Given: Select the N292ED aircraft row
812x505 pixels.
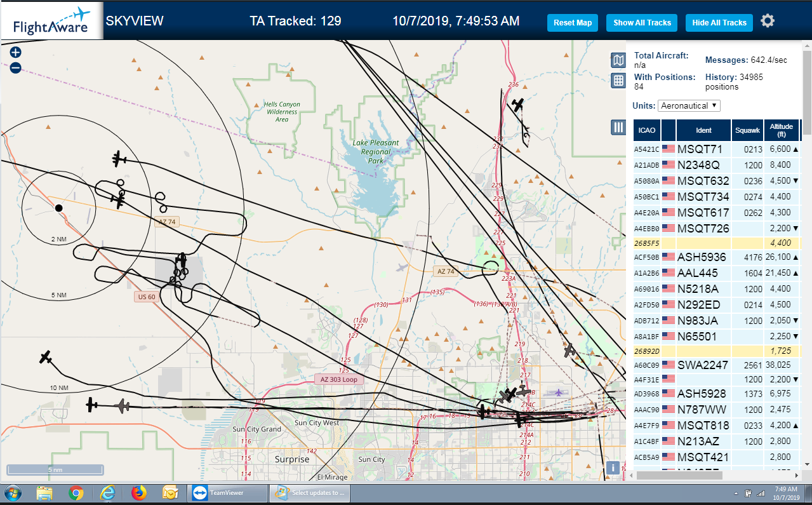Looking at the screenshot, I should (717, 304).
